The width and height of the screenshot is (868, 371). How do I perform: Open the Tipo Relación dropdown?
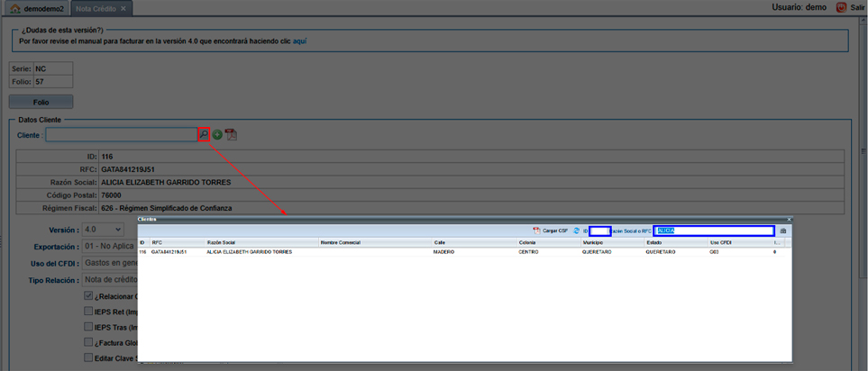pyautogui.click(x=108, y=280)
